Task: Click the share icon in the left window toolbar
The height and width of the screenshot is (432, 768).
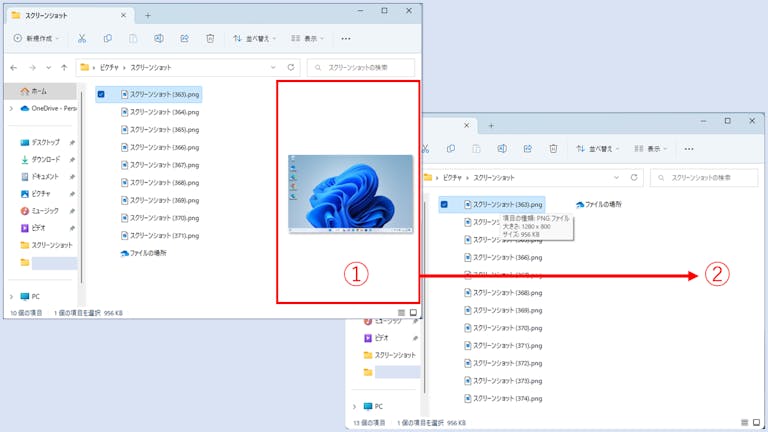Action: [x=184, y=38]
